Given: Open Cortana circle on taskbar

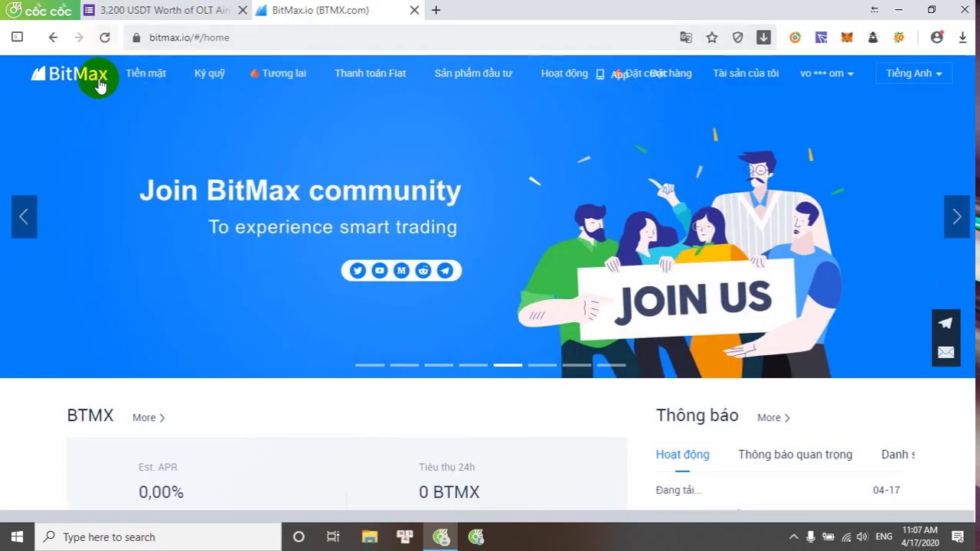Looking at the screenshot, I should point(299,536).
